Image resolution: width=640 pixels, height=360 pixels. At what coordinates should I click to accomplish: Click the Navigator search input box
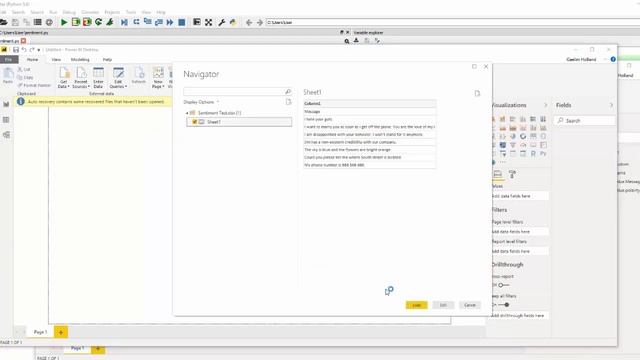tap(238, 92)
